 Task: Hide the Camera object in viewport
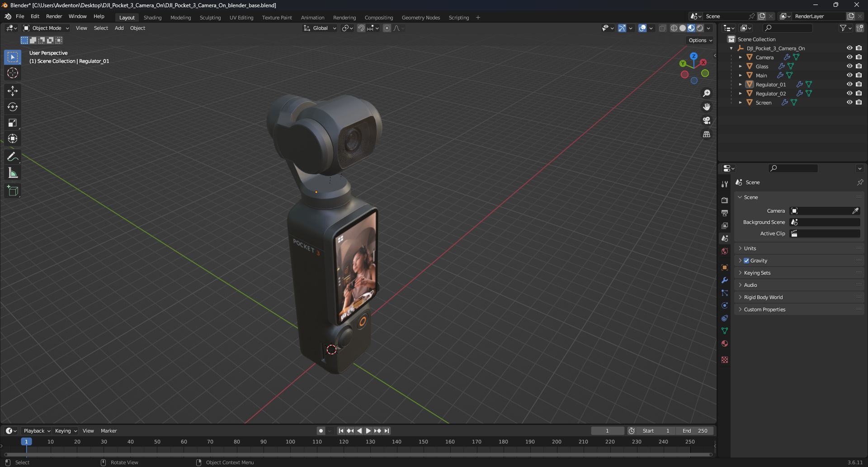(x=849, y=57)
